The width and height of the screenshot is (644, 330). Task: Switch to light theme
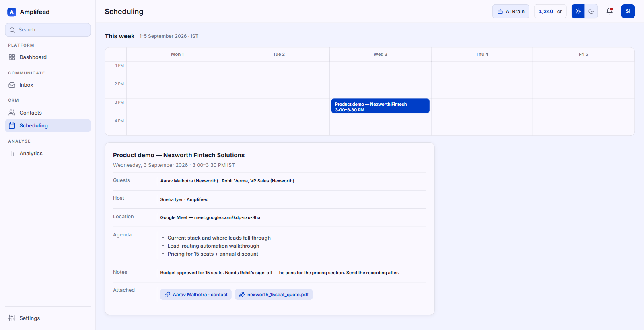click(x=578, y=11)
